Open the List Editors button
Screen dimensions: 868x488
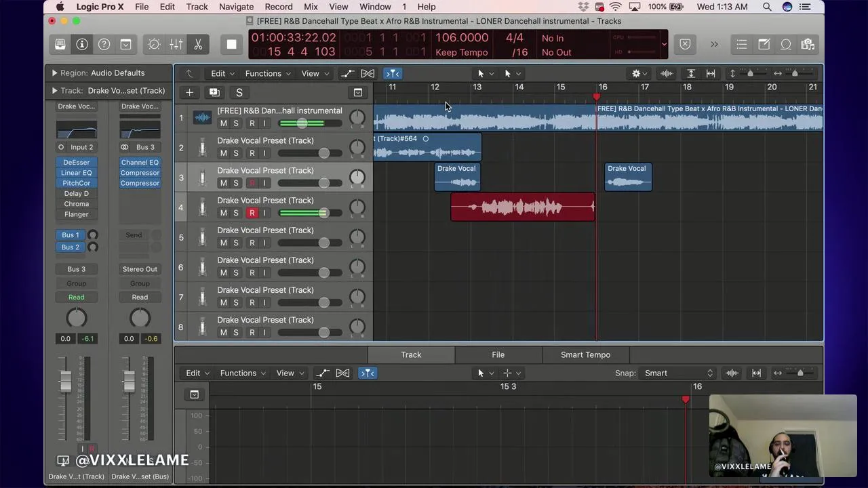[742, 44]
